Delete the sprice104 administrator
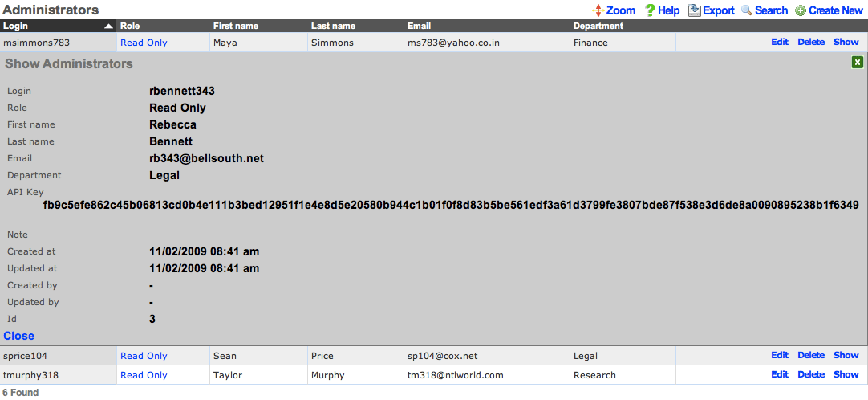The height and width of the screenshot is (400, 868). [x=810, y=355]
